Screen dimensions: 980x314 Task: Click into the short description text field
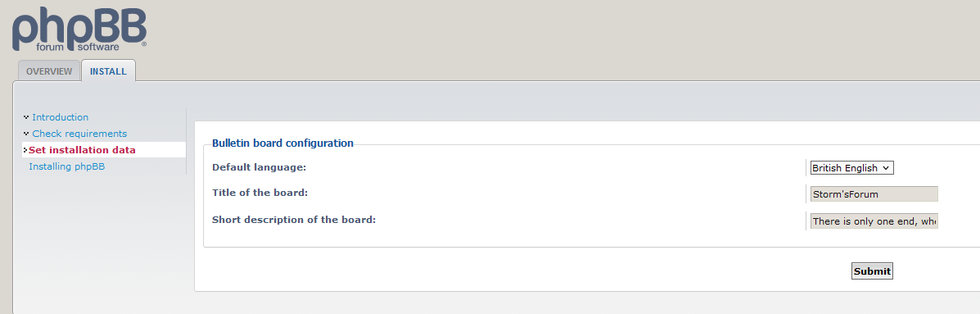[x=874, y=221]
